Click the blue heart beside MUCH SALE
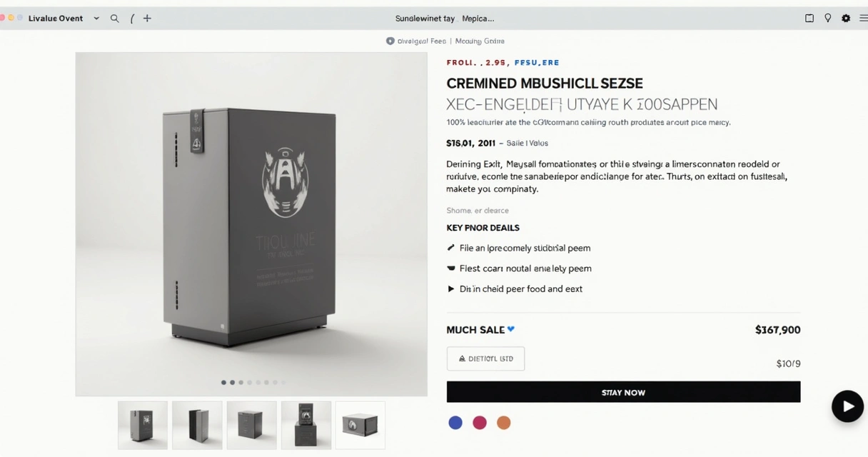Image resolution: width=868 pixels, height=457 pixels. (511, 329)
